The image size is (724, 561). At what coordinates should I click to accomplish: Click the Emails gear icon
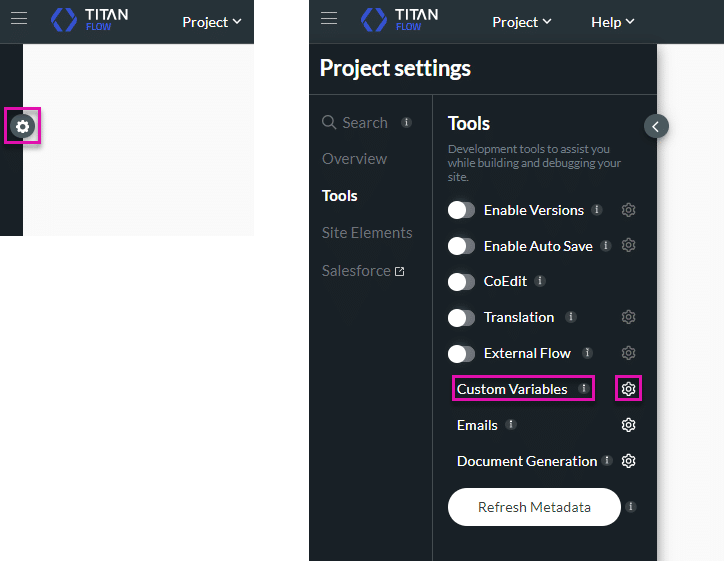tap(628, 425)
